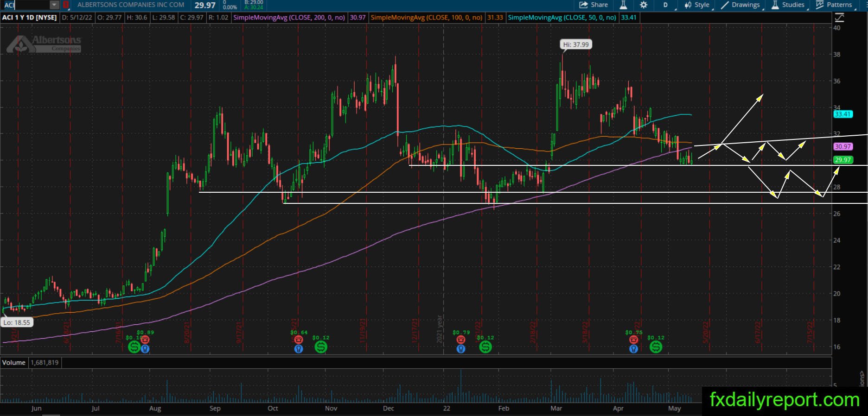Screen dimensions: 868x416
Task: Click the bid quote 'B: 29.00'
Action: (x=254, y=2)
